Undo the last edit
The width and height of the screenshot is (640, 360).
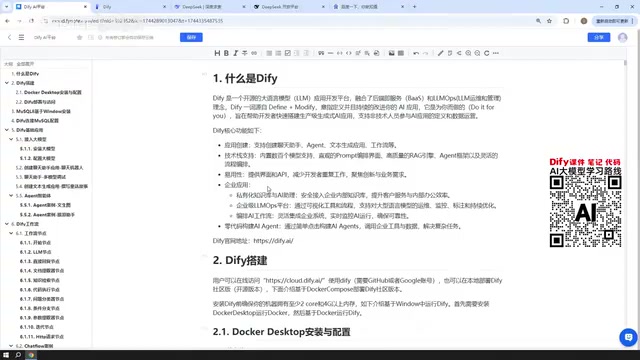[416, 53]
